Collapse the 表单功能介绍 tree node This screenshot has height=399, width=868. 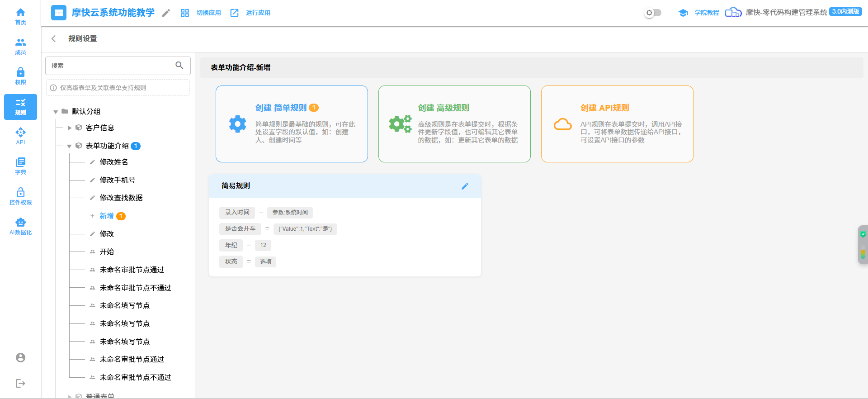pos(69,146)
